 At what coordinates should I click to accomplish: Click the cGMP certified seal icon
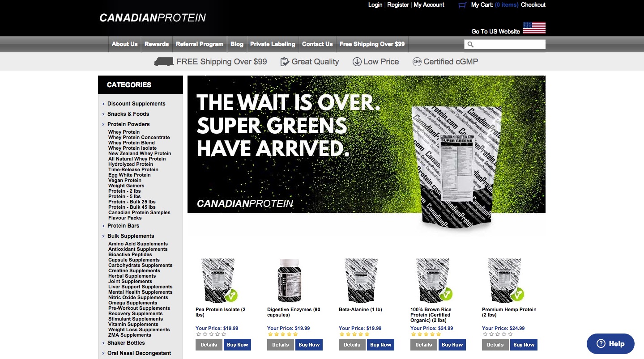[x=417, y=62]
